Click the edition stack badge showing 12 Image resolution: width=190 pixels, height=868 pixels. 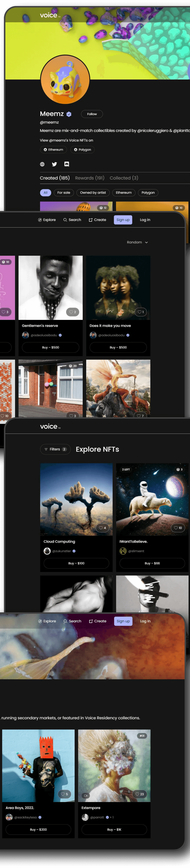point(103,208)
